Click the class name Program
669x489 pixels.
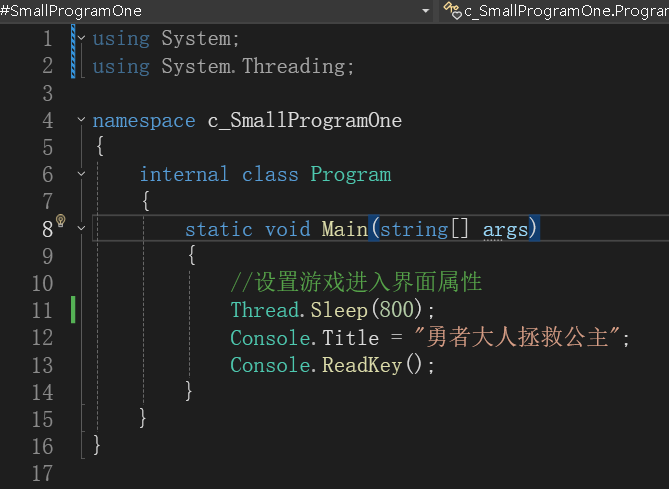[351, 175]
